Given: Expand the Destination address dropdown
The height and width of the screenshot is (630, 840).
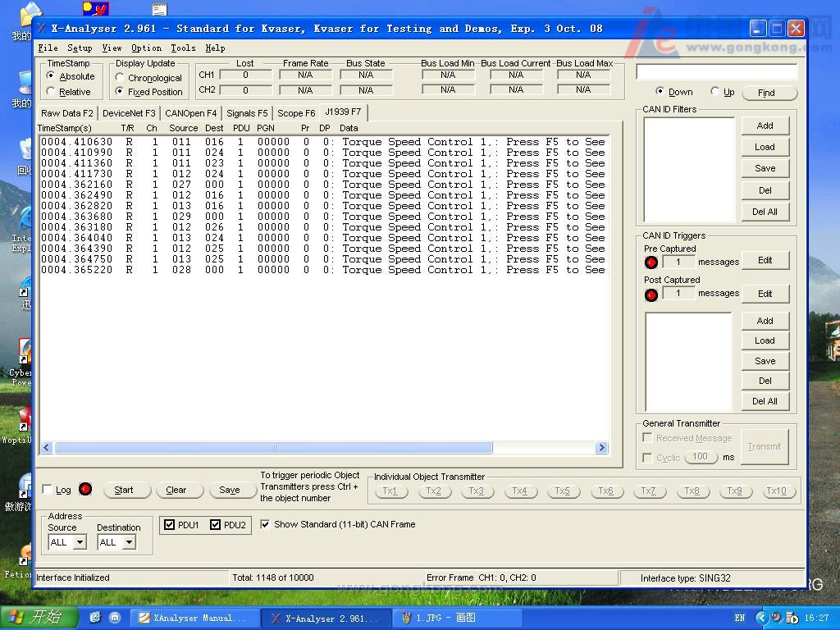Looking at the screenshot, I should [129, 542].
